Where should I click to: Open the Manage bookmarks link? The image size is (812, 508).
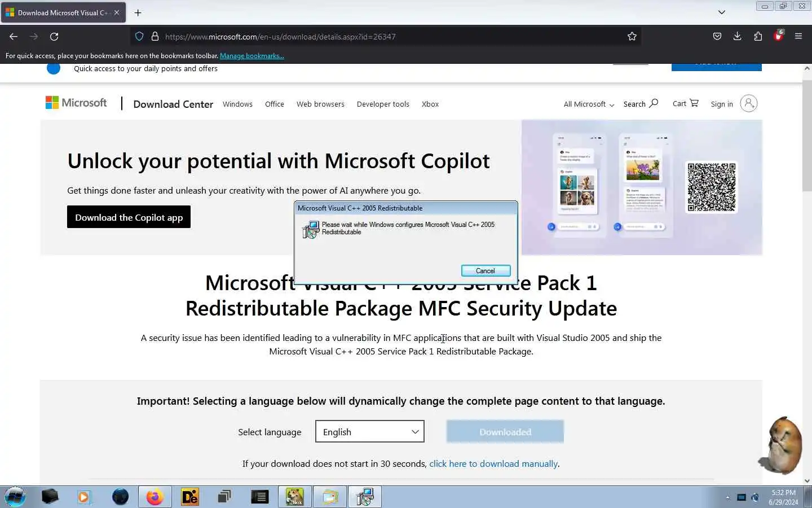(251, 56)
